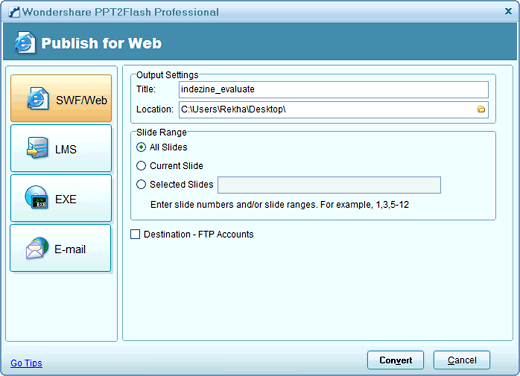Select the SWF/Web publish option
Screen dimensions: 520x376
[61, 98]
